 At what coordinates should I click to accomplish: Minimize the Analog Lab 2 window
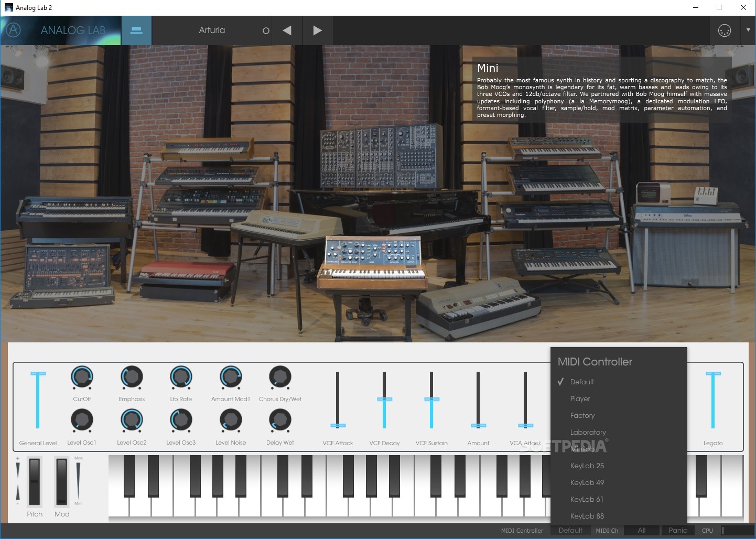coord(696,7)
